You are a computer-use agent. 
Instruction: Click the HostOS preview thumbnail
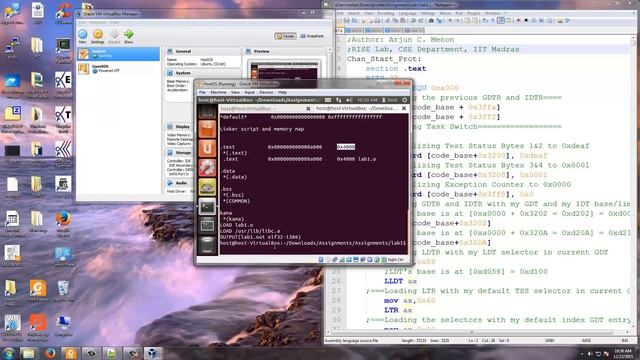pyautogui.click(x=284, y=70)
